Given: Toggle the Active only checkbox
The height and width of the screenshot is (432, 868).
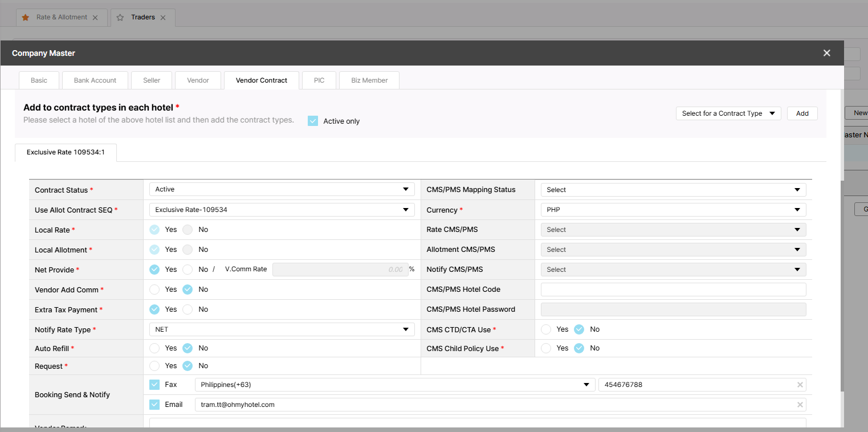Looking at the screenshot, I should pos(313,121).
